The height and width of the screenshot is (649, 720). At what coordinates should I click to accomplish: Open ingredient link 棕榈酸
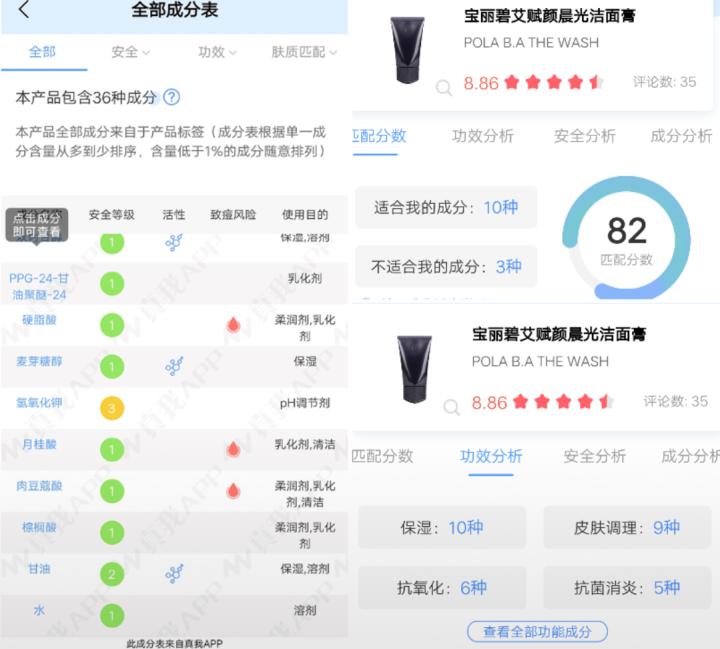pyautogui.click(x=39, y=527)
